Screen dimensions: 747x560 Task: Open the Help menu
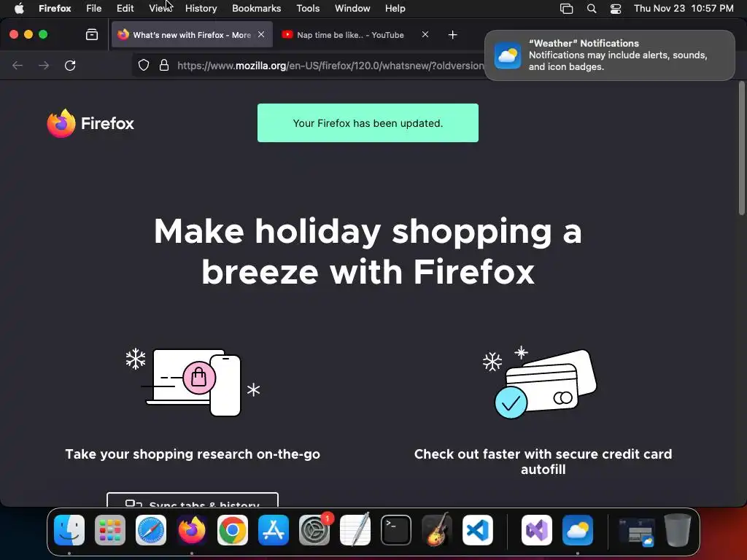pos(395,8)
